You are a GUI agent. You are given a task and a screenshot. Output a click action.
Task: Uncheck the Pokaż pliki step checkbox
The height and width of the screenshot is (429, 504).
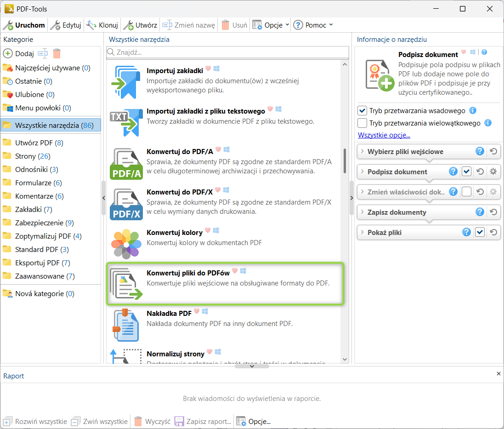coord(480,232)
